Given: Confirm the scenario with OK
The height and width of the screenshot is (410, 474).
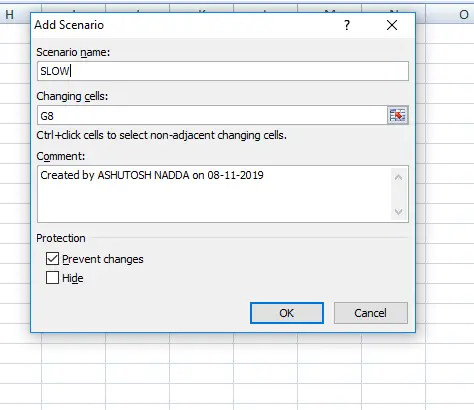Looking at the screenshot, I should click(287, 313).
